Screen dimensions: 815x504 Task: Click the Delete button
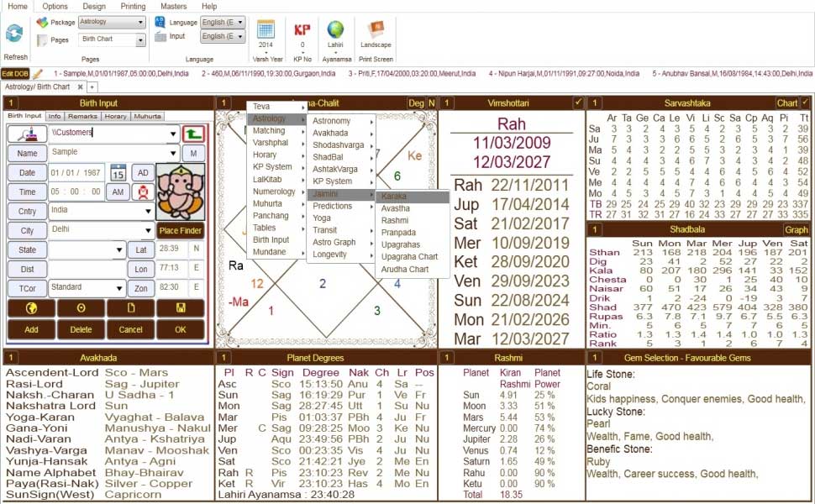81,329
